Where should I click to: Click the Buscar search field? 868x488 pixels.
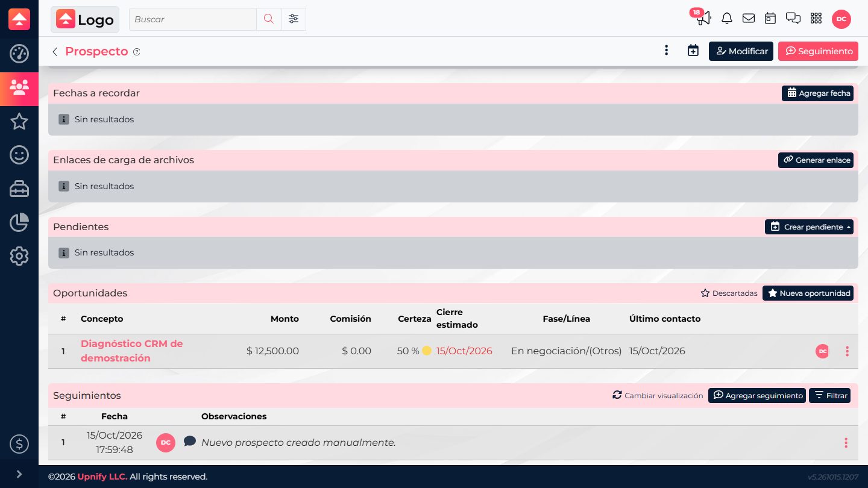(x=193, y=19)
